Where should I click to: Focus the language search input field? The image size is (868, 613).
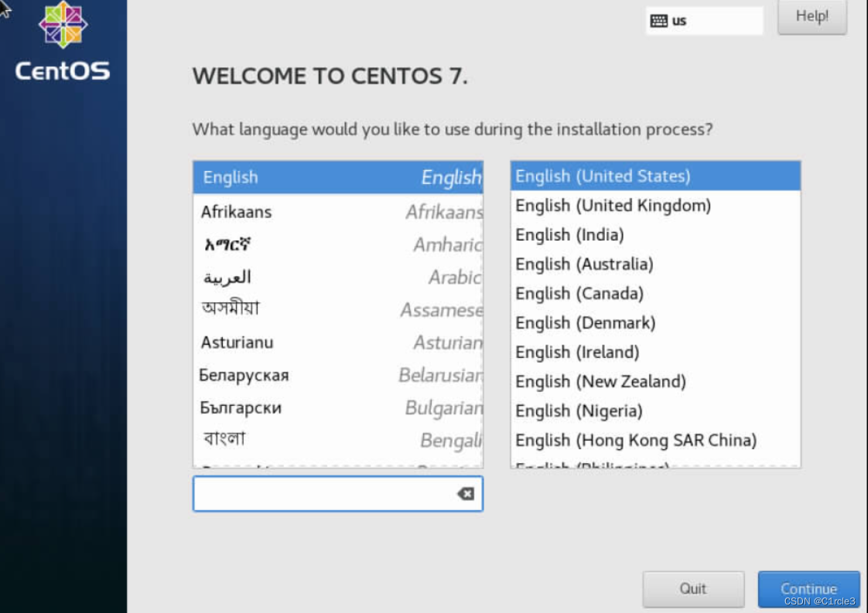[x=337, y=493]
